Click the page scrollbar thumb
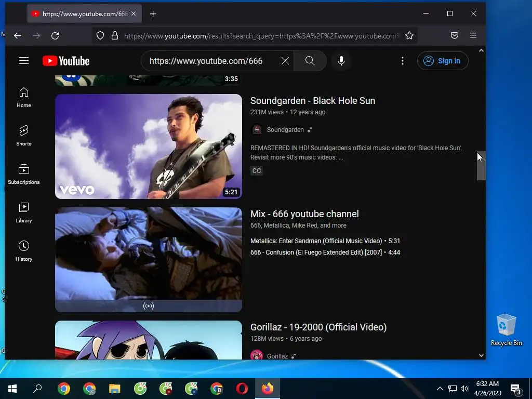 click(481, 165)
